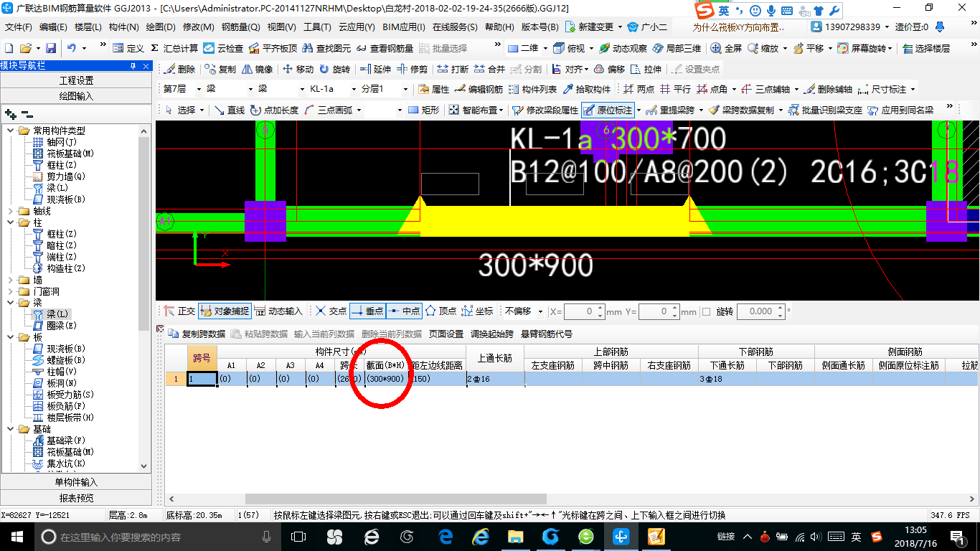Open 查看钢筋量 rebar quantity viewer
This screenshot has width=980, height=551.
(x=385, y=48)
